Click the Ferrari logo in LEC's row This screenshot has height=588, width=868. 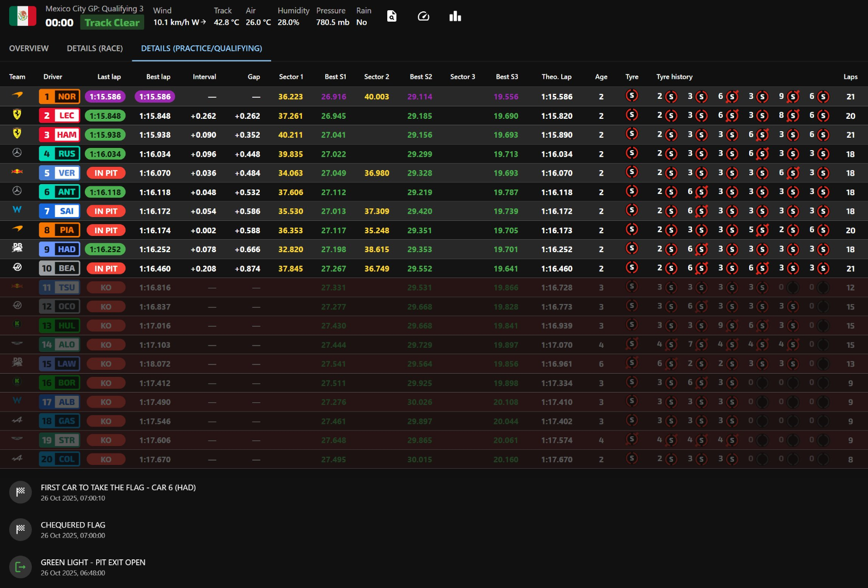click(x=17, y=115)
